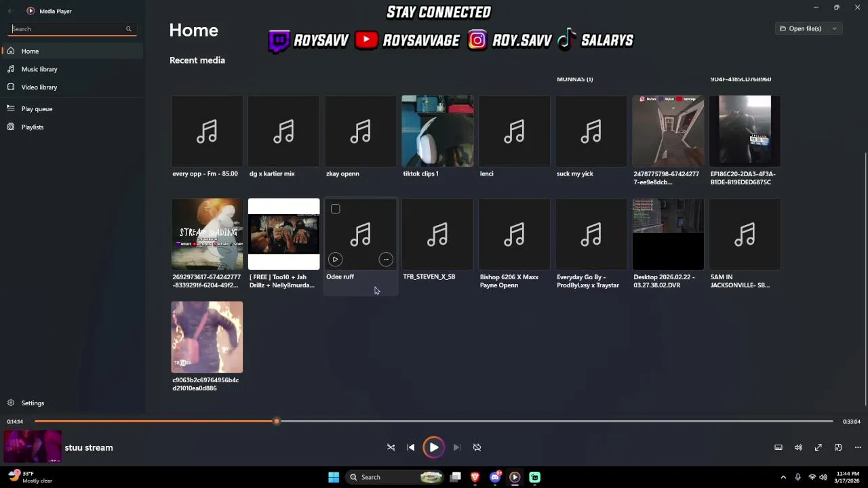Open the 'lenci' music tile

pyautogui.click(x=514, y=131)
